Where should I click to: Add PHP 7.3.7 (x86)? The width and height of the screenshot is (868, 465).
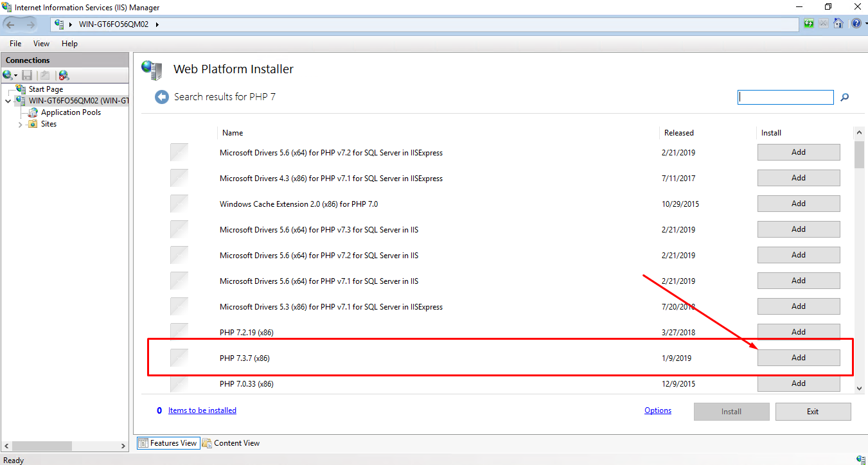799,358
